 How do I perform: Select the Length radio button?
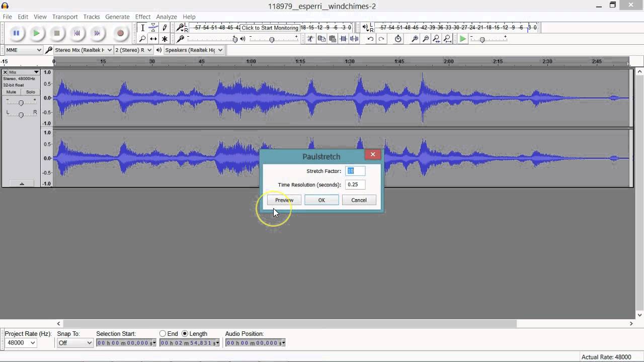[185, 333]
